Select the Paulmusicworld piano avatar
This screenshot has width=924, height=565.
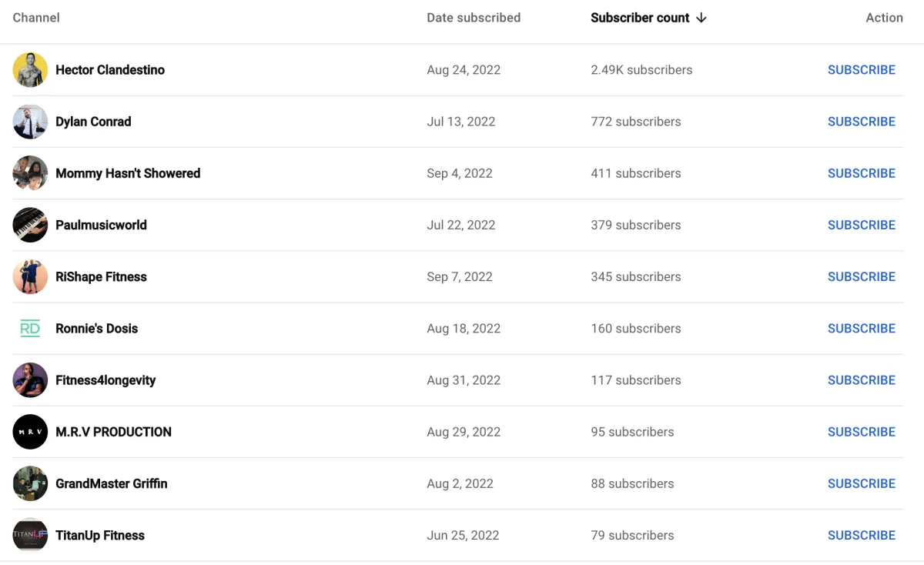30,225
